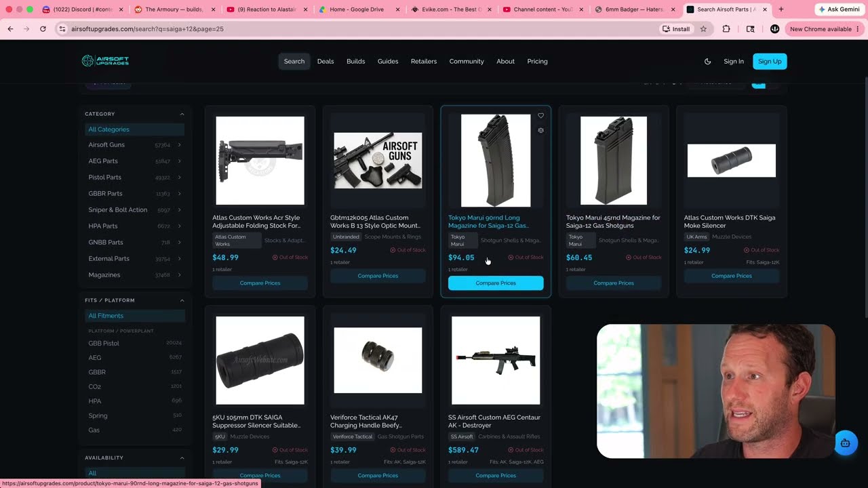
Task: Switch to the Discord tab
Action: 81,9
